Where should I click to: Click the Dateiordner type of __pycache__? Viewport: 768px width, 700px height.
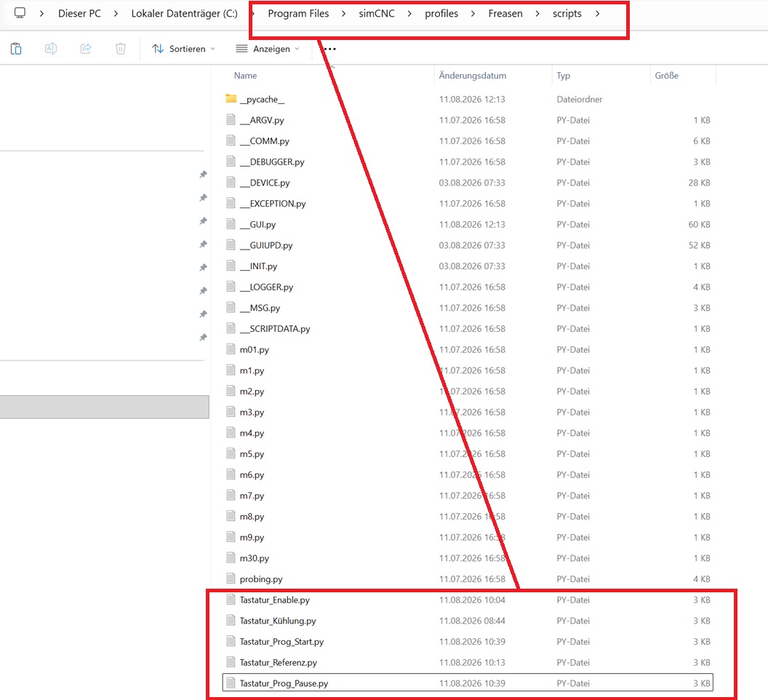tap(580, 99)
